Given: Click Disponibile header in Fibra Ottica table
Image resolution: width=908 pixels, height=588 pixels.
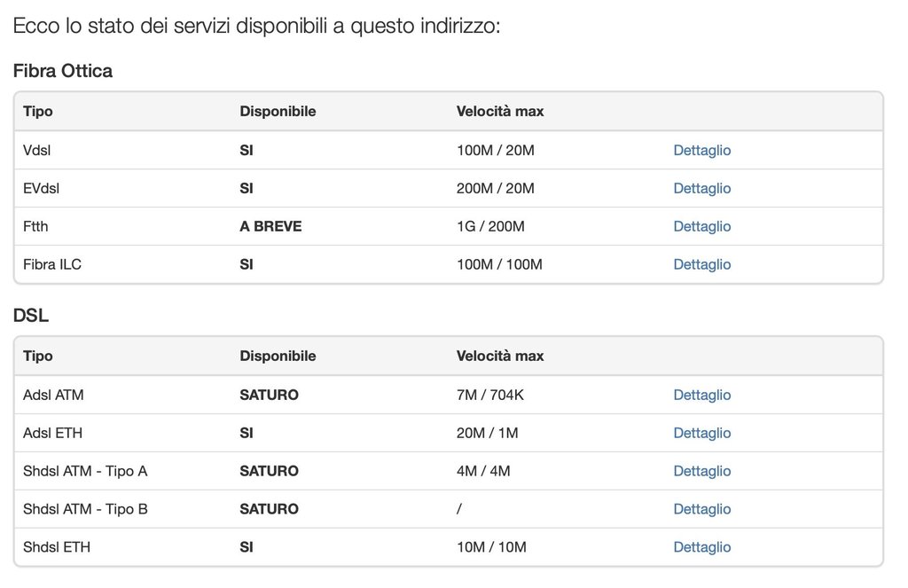Looking at the screenshot, I should point(278,111).
